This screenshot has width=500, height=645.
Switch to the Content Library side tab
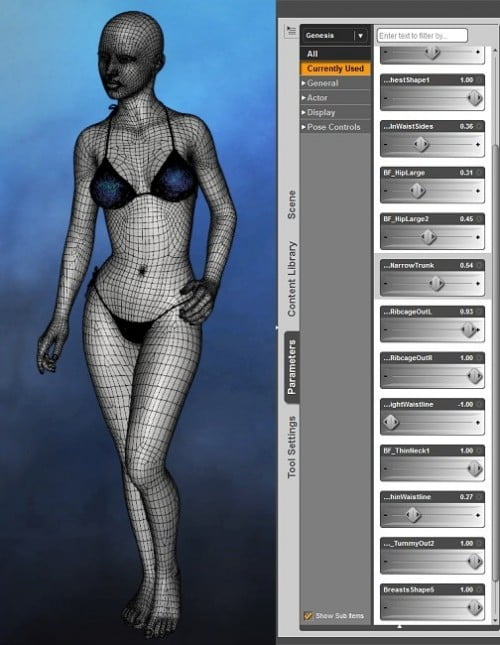292,279
